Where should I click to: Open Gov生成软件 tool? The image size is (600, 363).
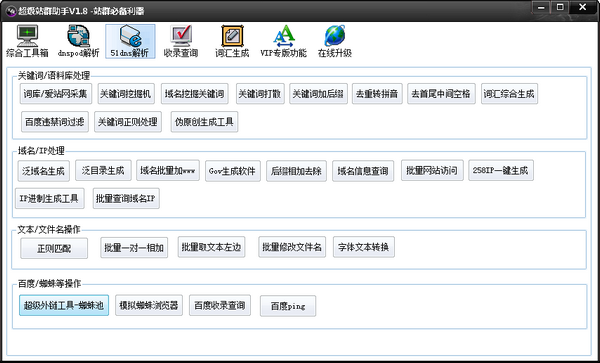click(233, 171)
